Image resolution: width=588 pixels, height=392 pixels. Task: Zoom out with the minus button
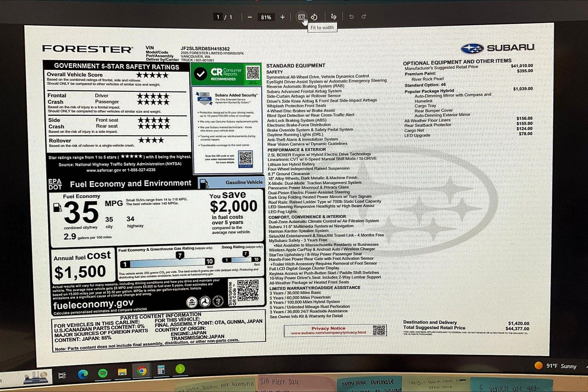(250, 17)
